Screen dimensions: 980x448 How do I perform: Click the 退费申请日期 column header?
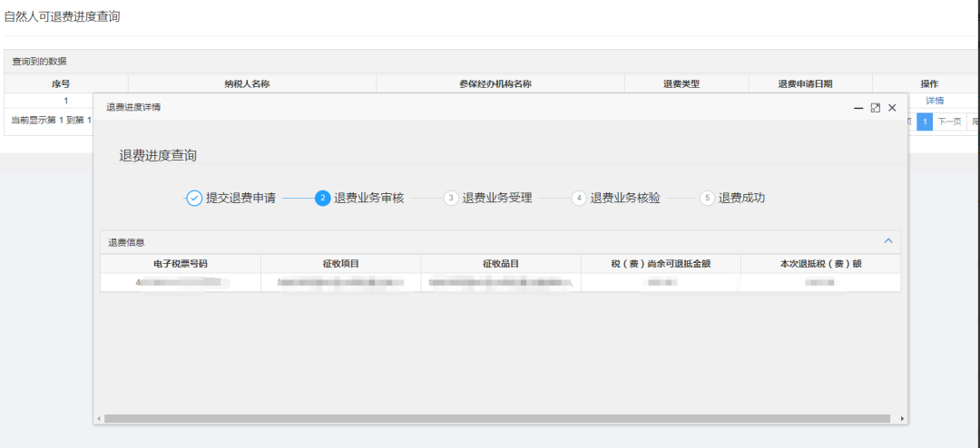(809, 83)
